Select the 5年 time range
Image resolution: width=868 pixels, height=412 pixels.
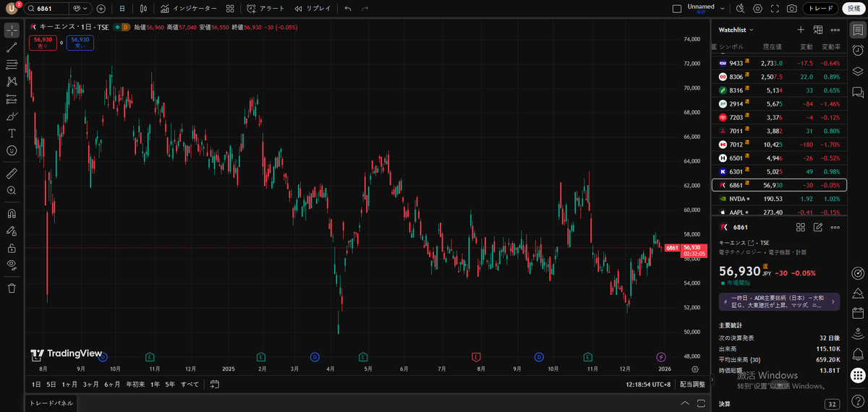[170, 385]
